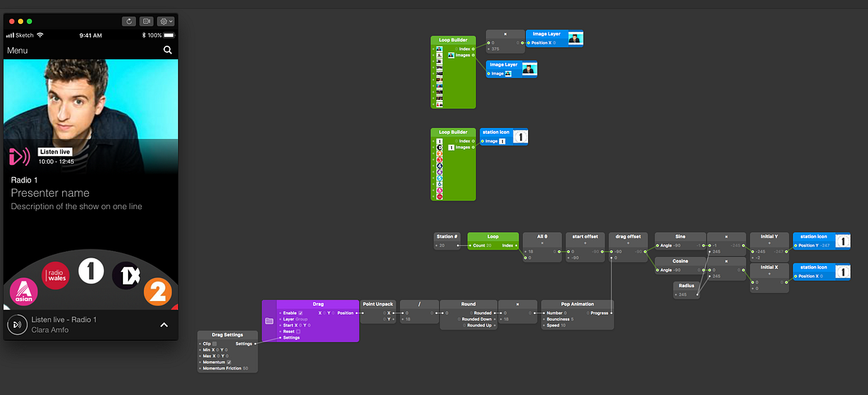The width and height of the screenshot is (868, 395).
Task: Click the Bounciness value in Pop Animation
Action: tap(572, 319)
